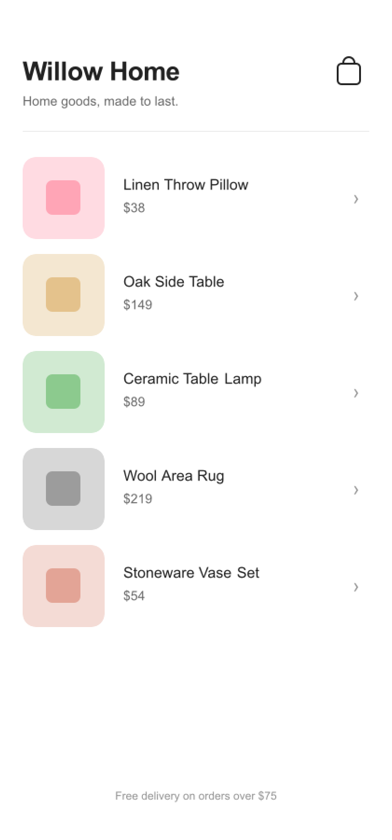Expand Stoneware Vase Set via its chevron
Viewport: 392px width, 840px height.
[x=356, y=587]
